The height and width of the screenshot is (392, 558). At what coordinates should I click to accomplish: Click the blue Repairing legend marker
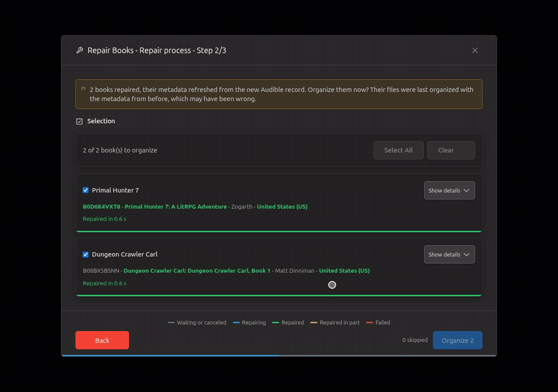236,323
